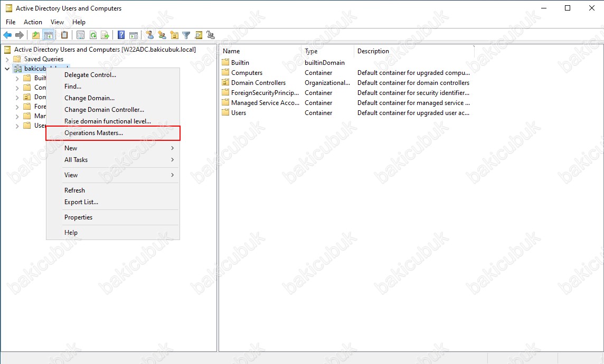Open the File menu
The width and height of the screenshot is (604, 364).
click(x=11, y=22)
